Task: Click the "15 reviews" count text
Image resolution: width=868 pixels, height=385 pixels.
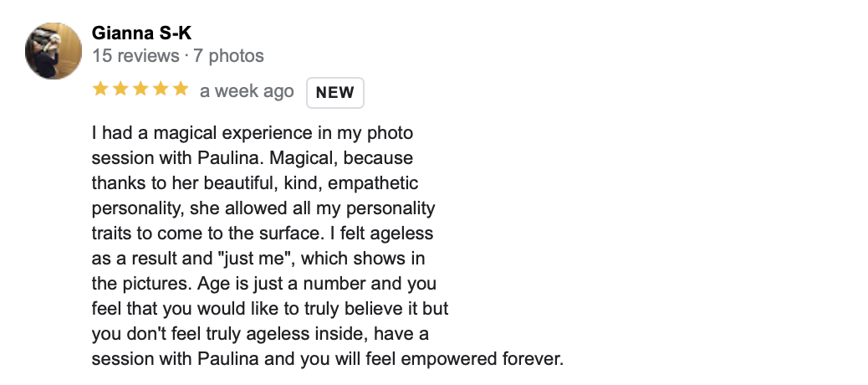Action: 136,57
